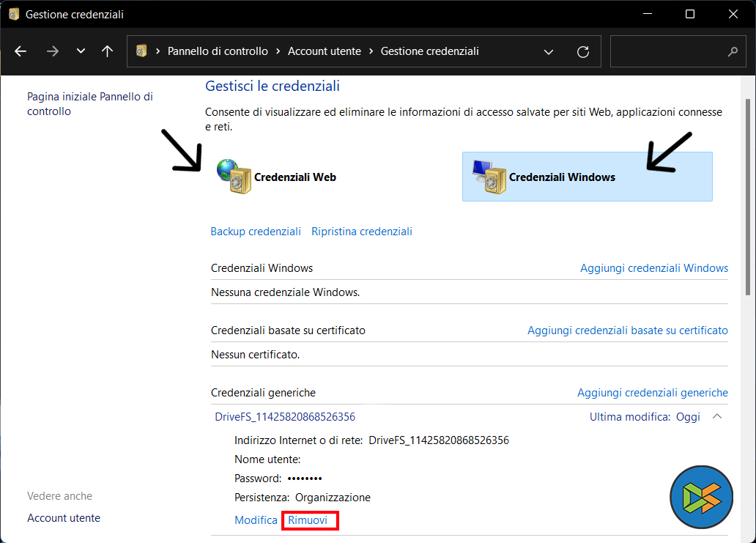This screenshot has width=756, height=543.
Task: Click Modifica to edit the credential
Action: [x=256, y=520]
